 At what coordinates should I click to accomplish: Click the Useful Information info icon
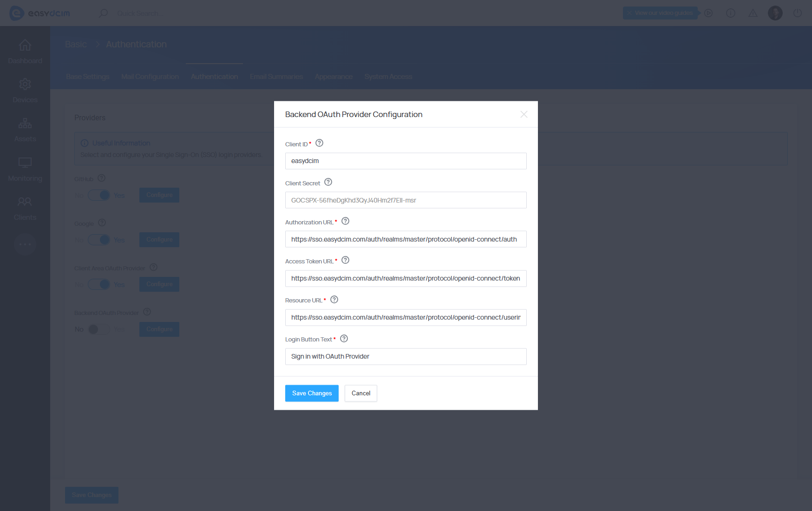pyautogui.click(x=85, y=143)
